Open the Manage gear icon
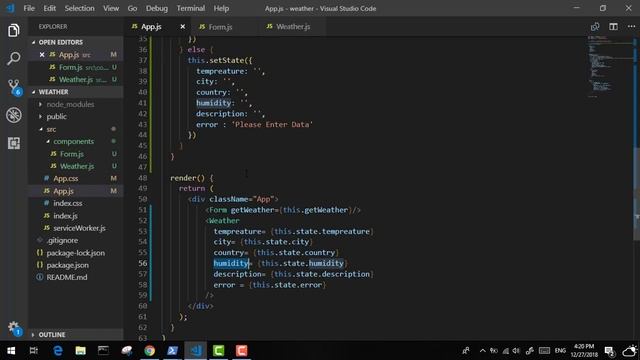640x360 pixels. coord(14,328)
